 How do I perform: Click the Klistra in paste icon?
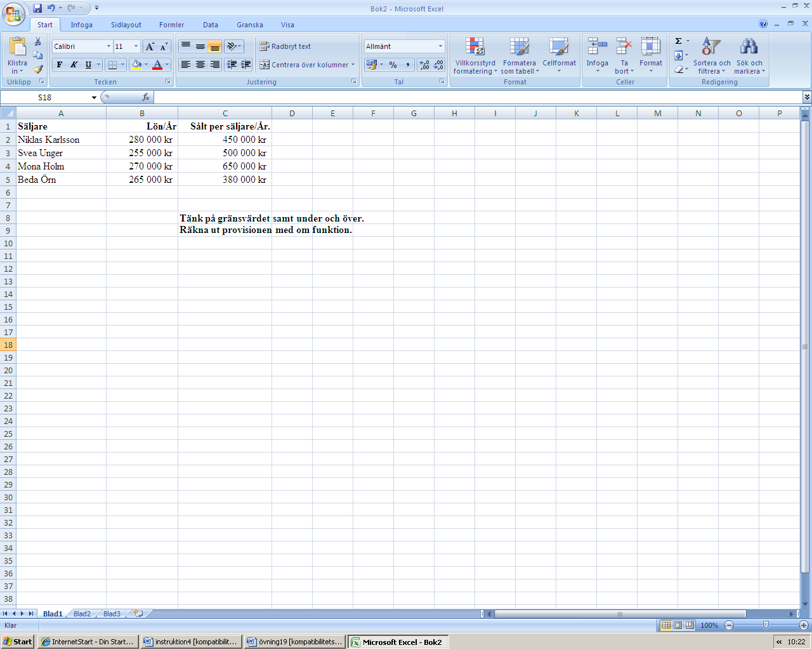click(x=18, y=47)
